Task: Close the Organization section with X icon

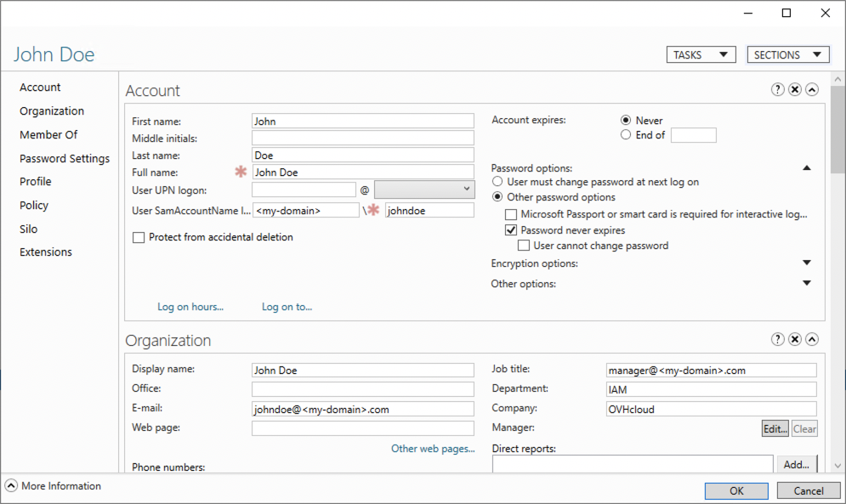Action: pos(794,340)
